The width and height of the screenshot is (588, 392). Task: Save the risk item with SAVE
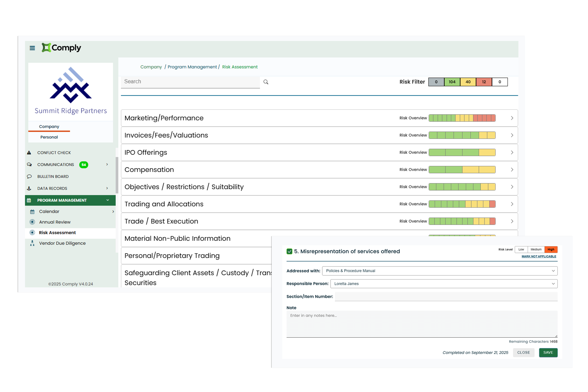[548, 353]
